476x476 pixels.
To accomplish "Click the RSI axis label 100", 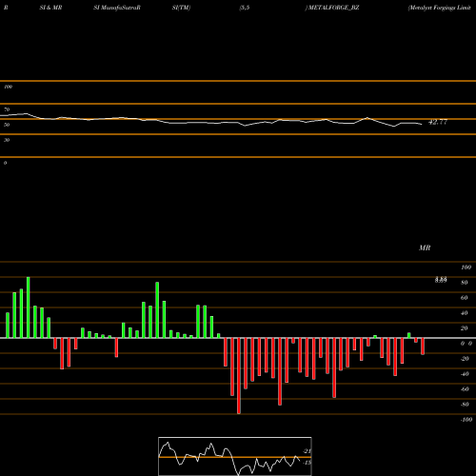I will (x=8, y=87).
